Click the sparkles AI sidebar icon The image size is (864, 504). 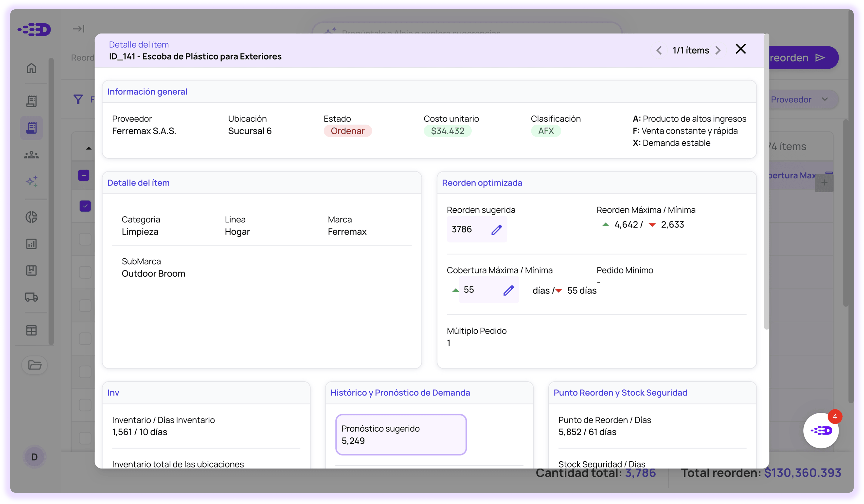(31, 181)
